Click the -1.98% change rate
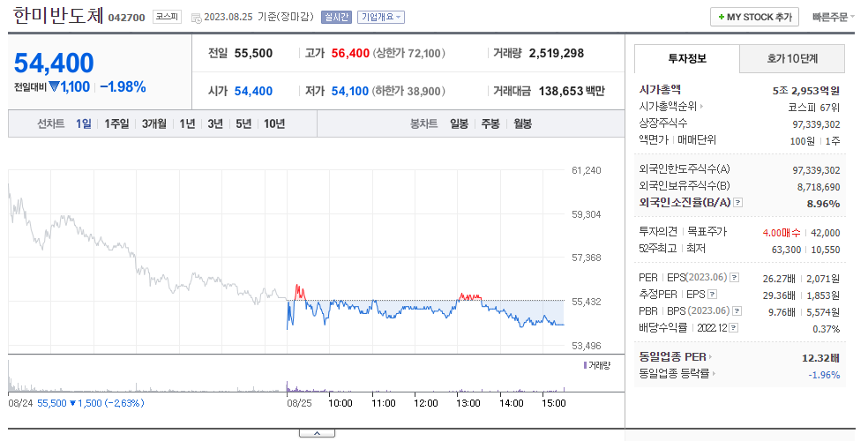 point(123,86)
